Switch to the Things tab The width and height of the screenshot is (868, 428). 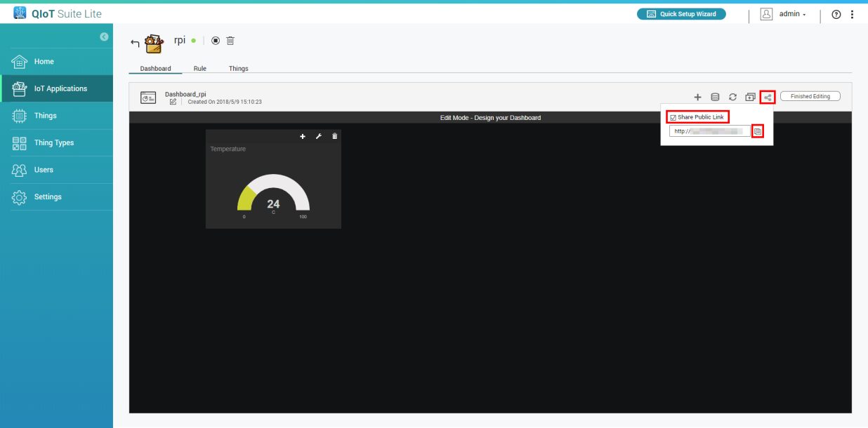[238, 69]
